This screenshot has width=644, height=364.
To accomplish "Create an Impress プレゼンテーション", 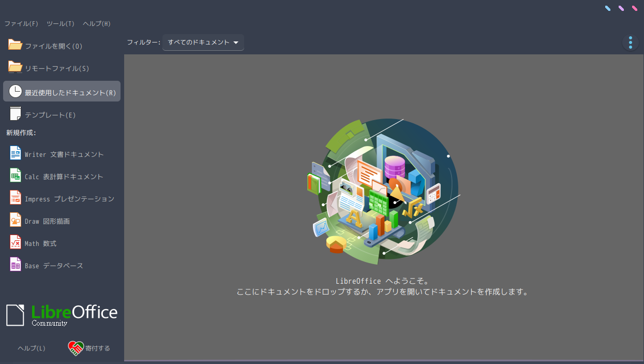I will 62,198.
